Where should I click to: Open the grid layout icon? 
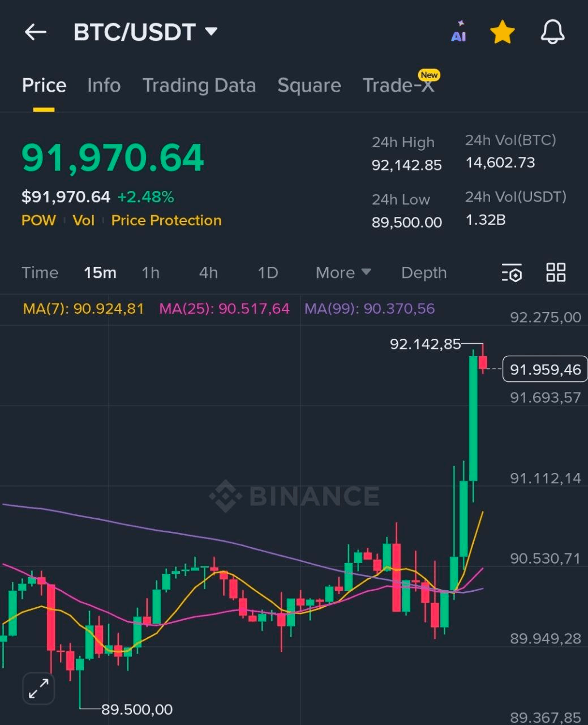click(556, 272)
